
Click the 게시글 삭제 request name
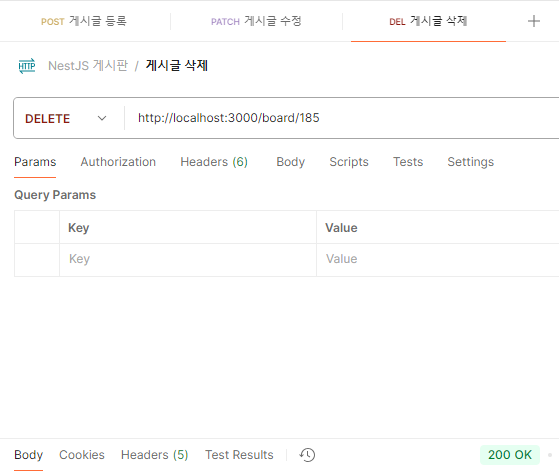(x=177, y=66)
